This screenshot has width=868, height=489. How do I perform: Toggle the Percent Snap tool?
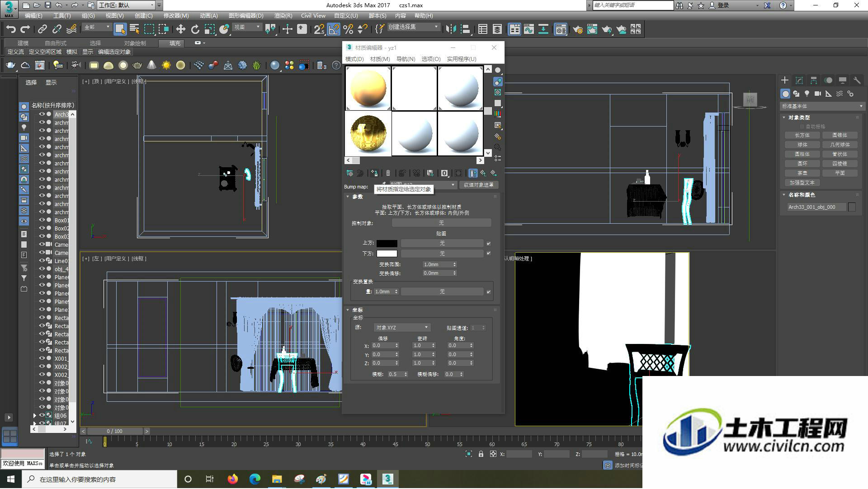348,29
